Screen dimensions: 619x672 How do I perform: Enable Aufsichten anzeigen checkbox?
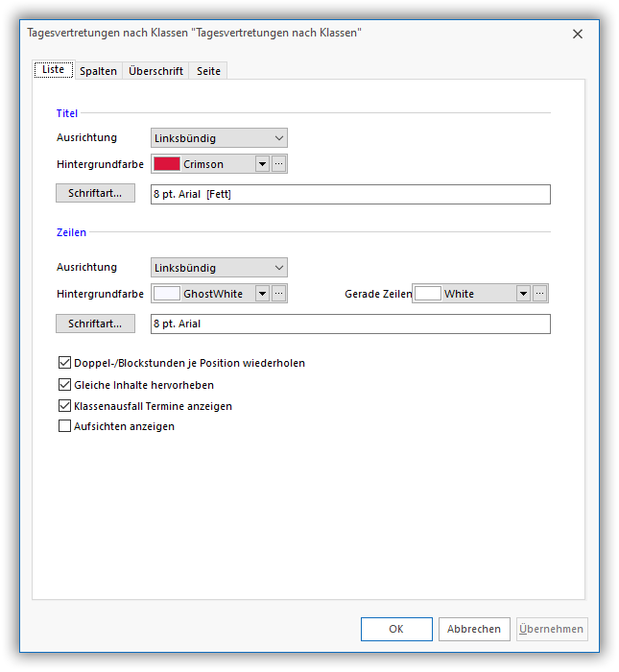pos(65,426)
